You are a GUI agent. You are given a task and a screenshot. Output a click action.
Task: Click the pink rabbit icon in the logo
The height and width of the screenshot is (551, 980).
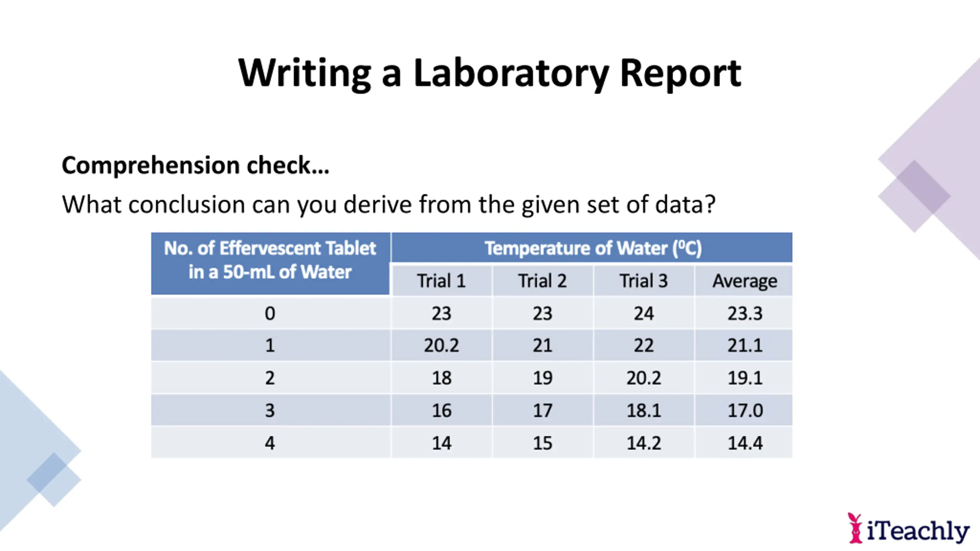(855, 528)
